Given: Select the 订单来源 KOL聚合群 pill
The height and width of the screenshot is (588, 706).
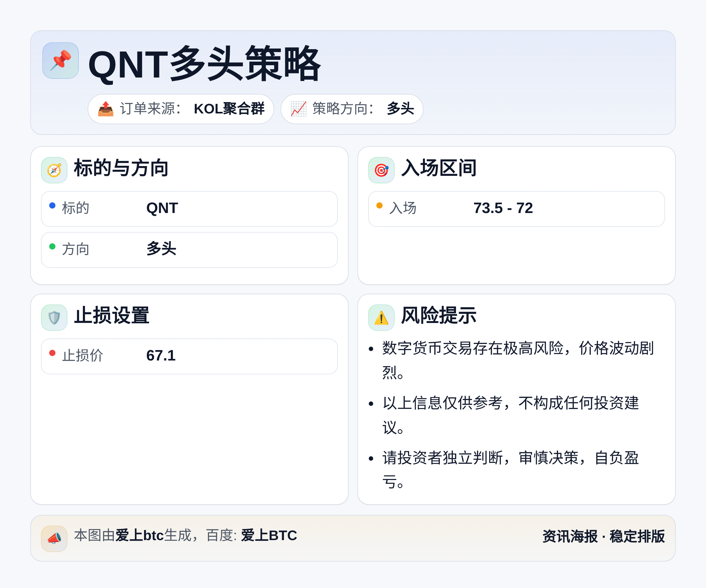Looking at the screenshot, I should click(181, 109).
